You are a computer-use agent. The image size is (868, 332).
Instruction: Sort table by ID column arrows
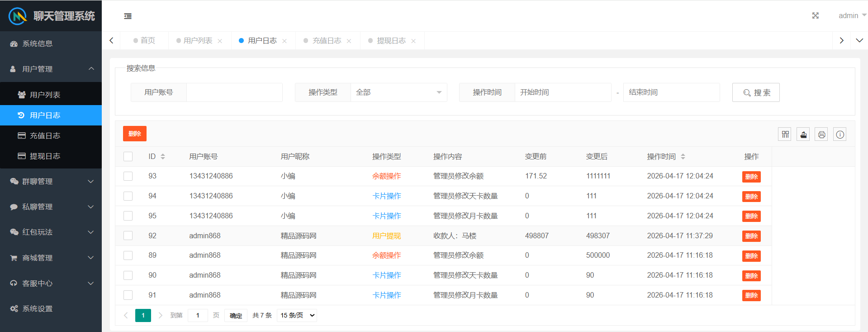[x=163, y=157]
